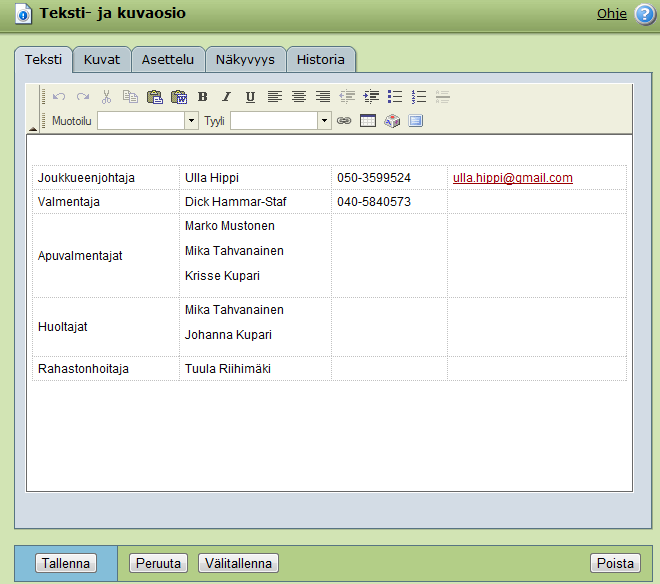Insert numbered list
This screenshot has width=660, height=584.
(419, 97)
